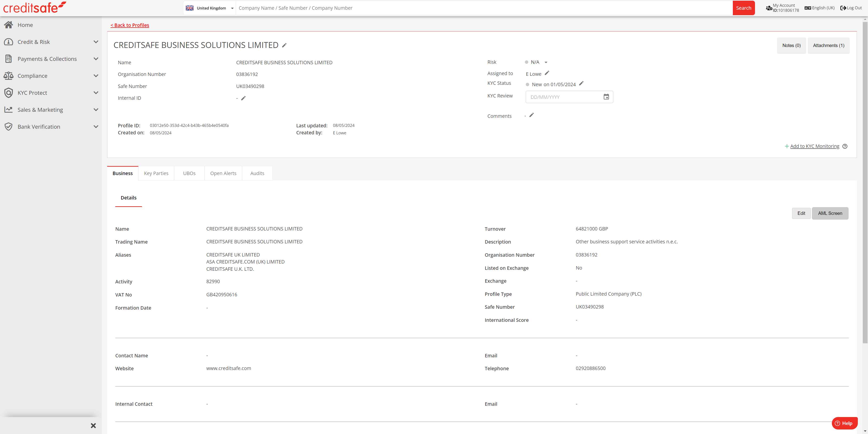Click the Telephone value 02920886500

coord(590,368)
